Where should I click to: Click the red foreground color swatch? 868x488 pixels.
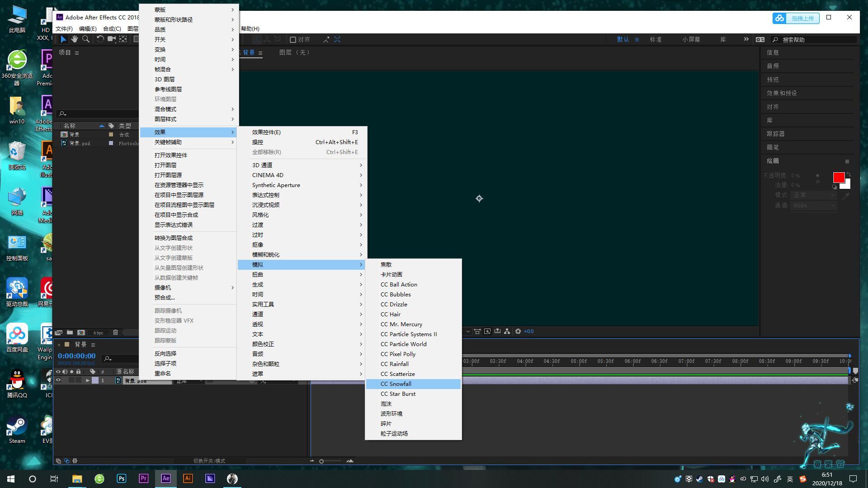click(838, 178)
